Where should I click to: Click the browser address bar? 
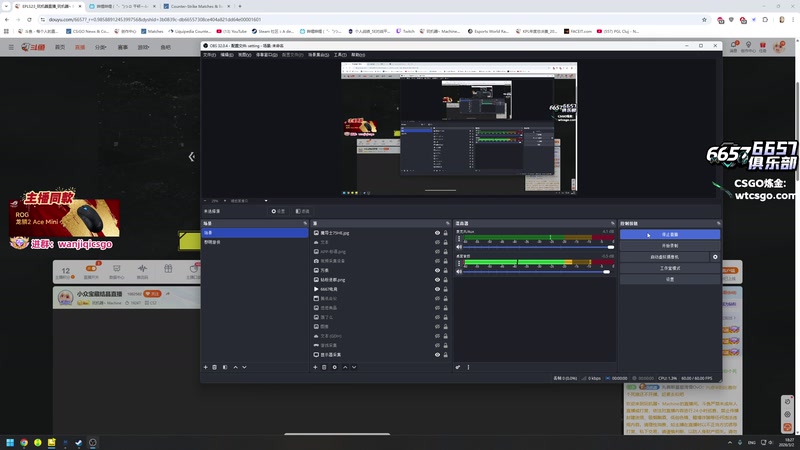tap(372, 19)
